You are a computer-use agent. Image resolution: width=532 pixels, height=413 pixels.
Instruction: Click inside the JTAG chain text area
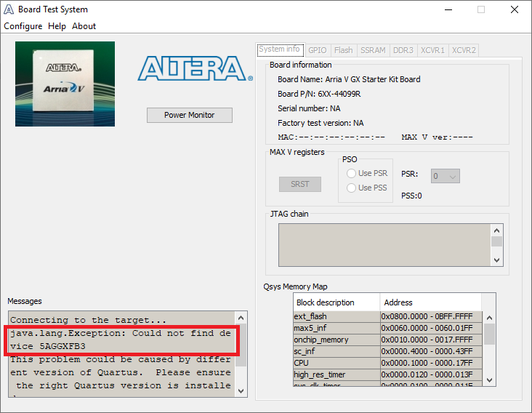coord(384,245)
